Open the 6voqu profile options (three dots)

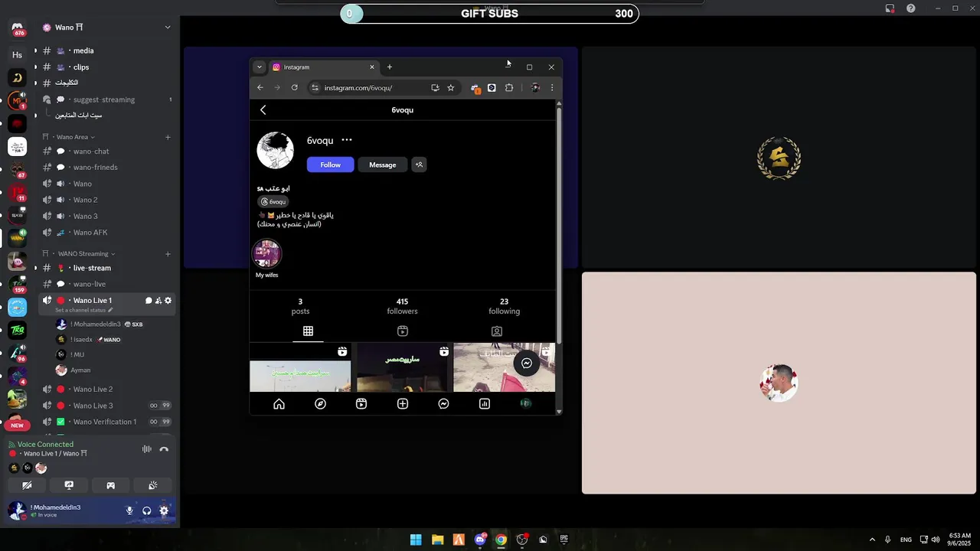[x=347, y=140]
